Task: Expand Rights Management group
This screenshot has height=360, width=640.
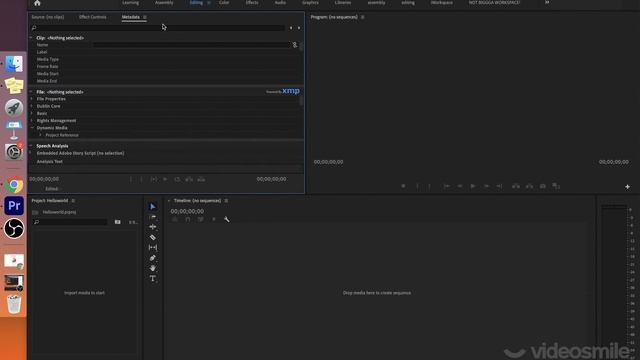Action: click(x=32, y=121)
